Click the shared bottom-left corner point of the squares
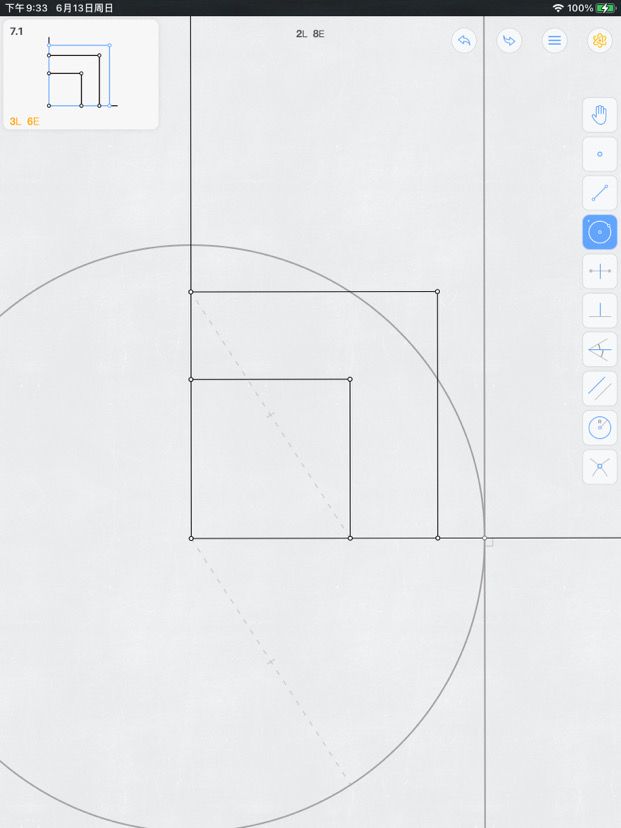 coord(191,539)
